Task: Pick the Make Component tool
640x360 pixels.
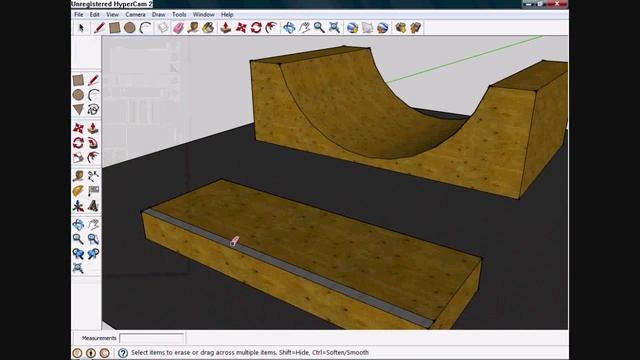Action: click(x=163, y=28)
